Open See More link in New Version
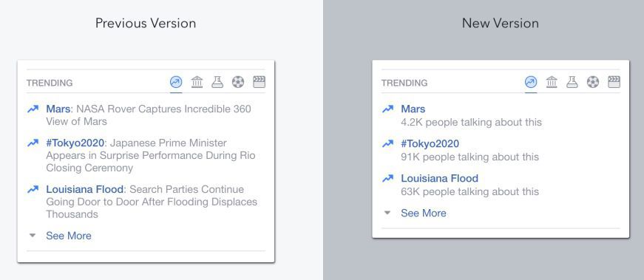 click(x=424, y=213)
